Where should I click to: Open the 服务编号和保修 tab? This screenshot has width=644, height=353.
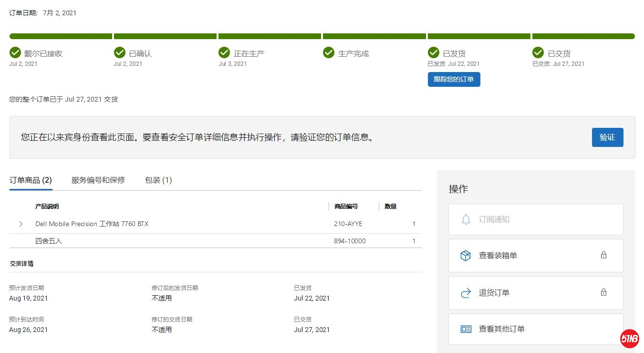98,180
